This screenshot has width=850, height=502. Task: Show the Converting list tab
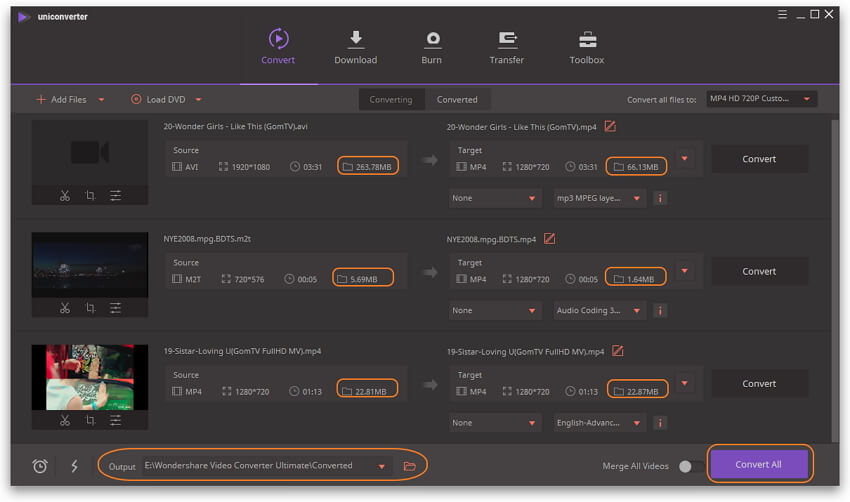coord(391,100)
